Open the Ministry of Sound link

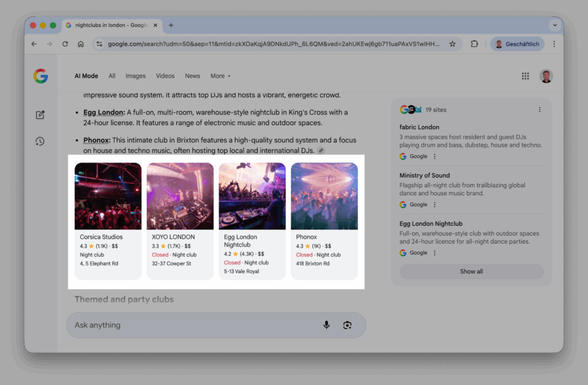[x=424, y=175]
